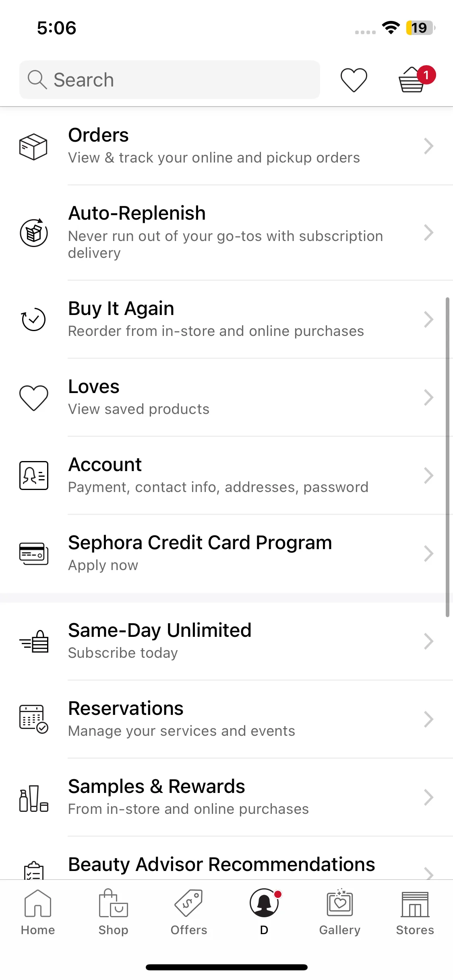
Task: Expand the Samples & Rewards chevron
Action: pyautogui.click(x=429, y=797)
